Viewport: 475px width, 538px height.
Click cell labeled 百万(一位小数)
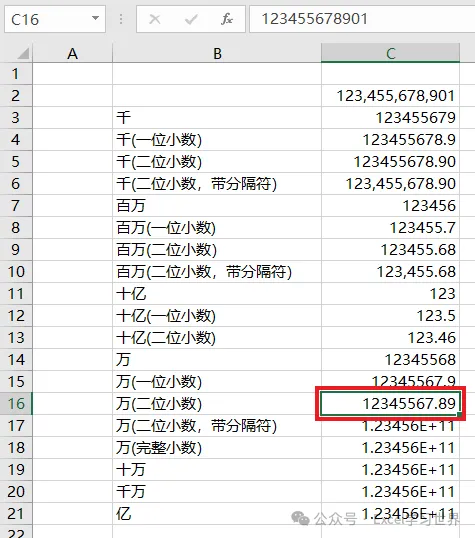(217, 227)
